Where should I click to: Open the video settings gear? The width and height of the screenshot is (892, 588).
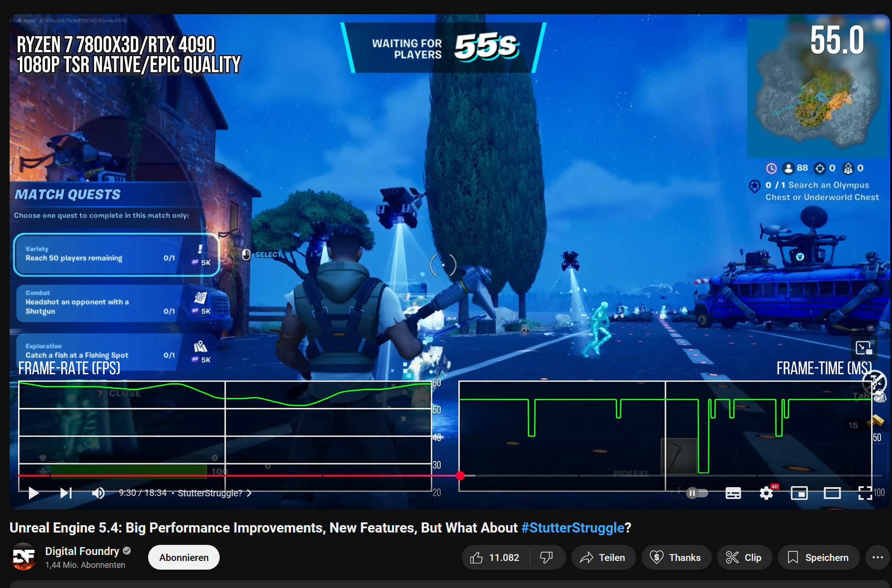coord(765,493)
